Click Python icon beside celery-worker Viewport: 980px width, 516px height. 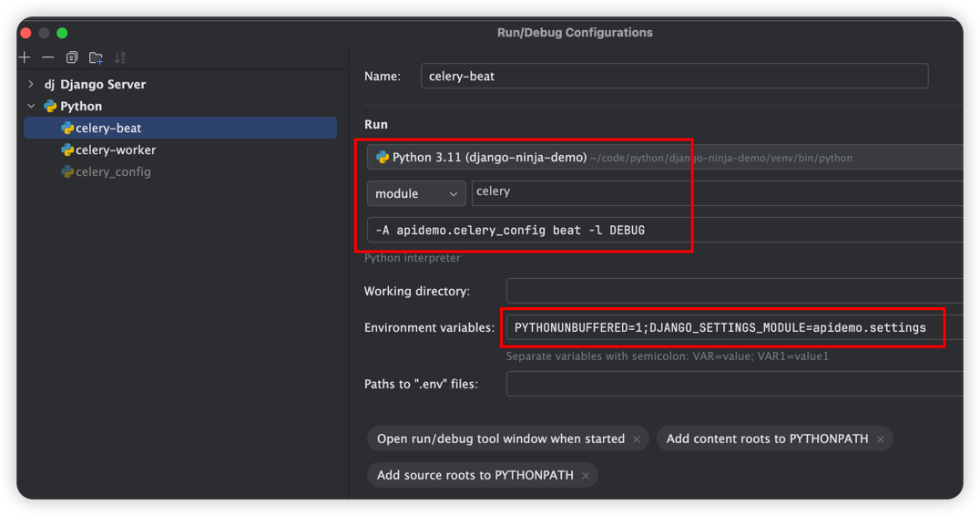(x=66, y=150)
